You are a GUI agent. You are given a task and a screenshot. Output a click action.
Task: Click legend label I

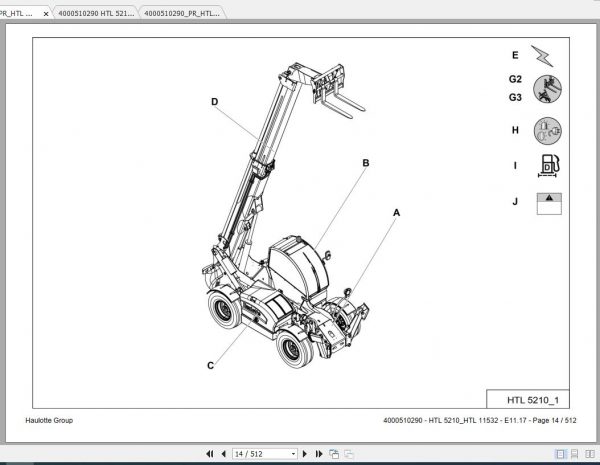[515, 165]
